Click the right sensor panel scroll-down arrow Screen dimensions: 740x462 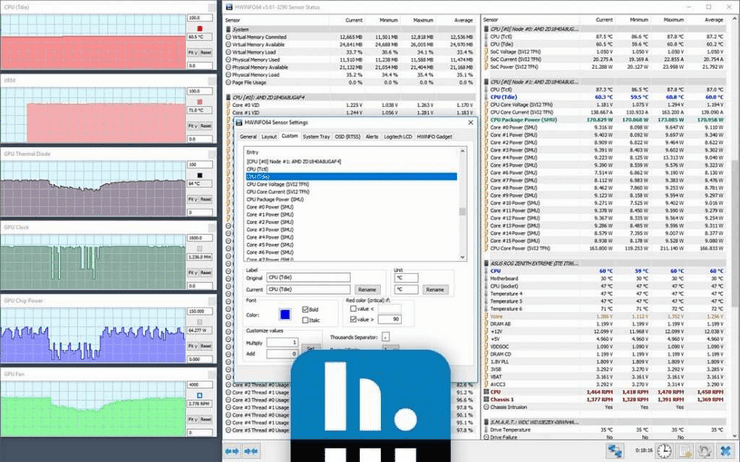(x=736, y=437)
